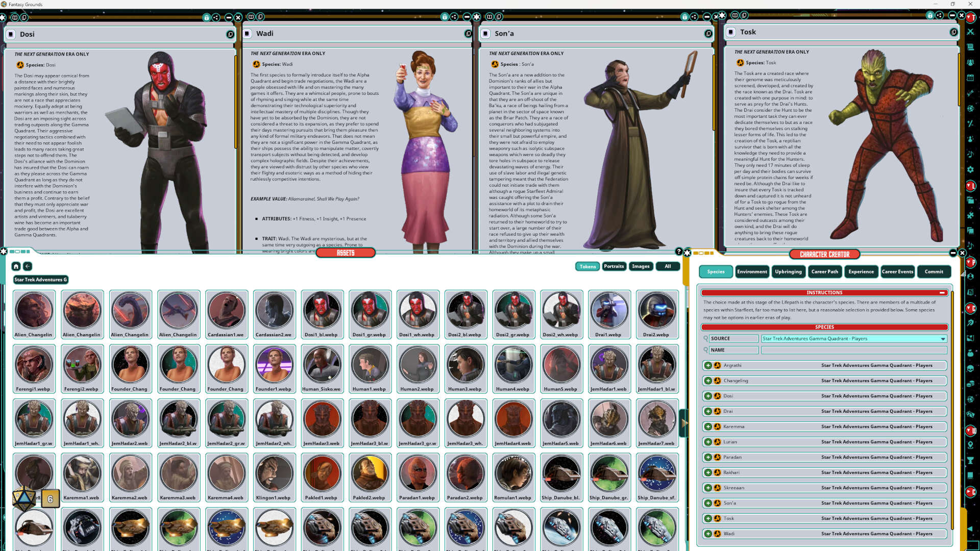Image resolution: width=980 pixels, height=551 pixels.
Task: Open the Career Path tab in Character Creator
Action: (x=825, y=271)
